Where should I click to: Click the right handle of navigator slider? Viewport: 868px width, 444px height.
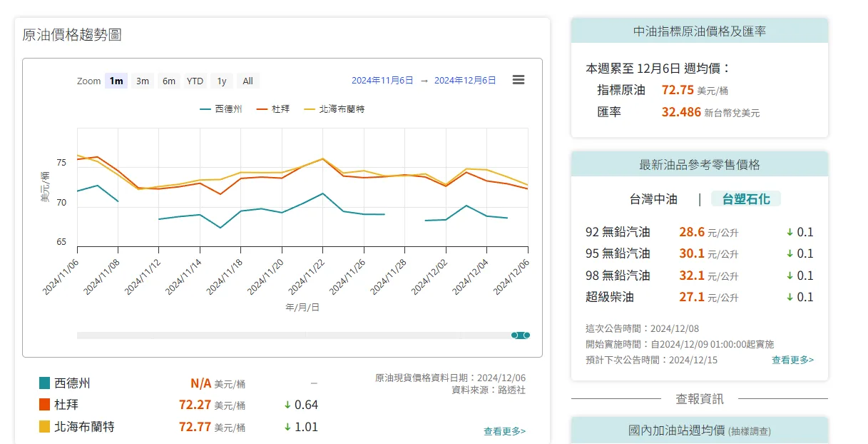coord(526,335)
